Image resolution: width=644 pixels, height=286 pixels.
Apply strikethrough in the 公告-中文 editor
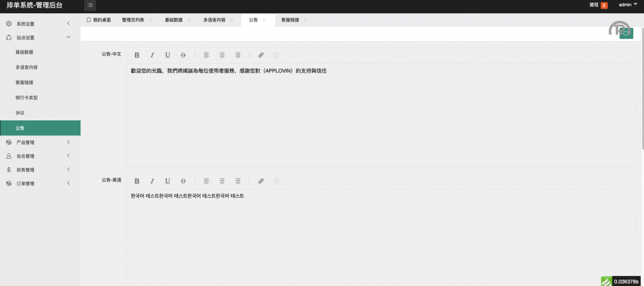[183, 55]
